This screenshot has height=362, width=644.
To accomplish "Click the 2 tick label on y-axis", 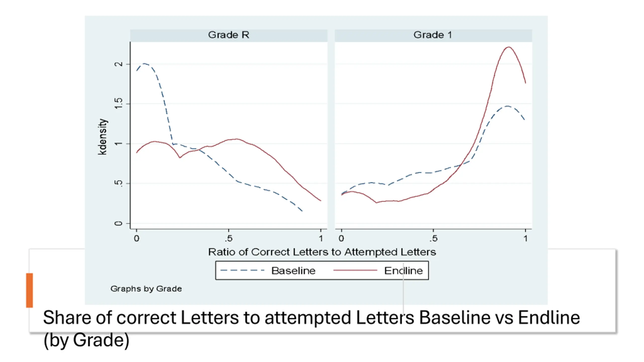I will (x=118, y=64).
